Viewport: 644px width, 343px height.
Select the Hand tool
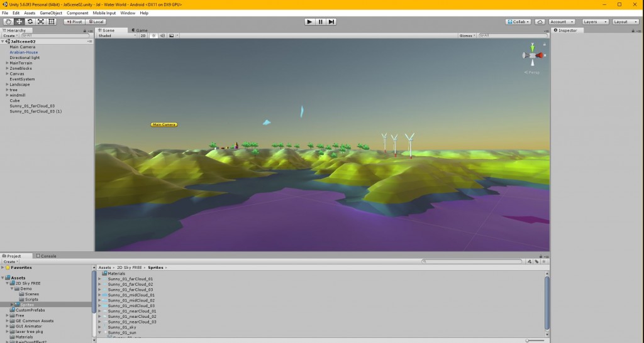(8, 21)
